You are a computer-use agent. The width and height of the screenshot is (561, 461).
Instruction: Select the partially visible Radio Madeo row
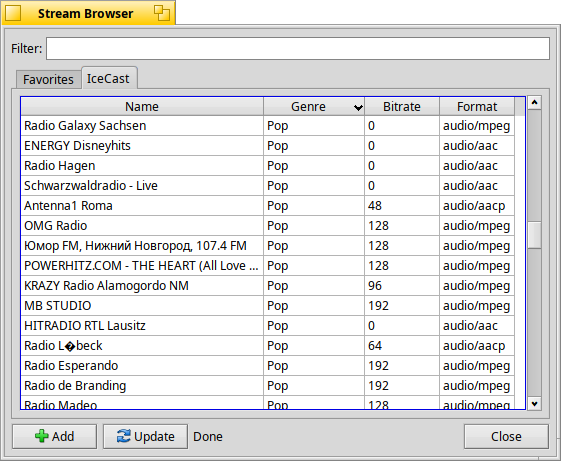(x=268, y=403)
